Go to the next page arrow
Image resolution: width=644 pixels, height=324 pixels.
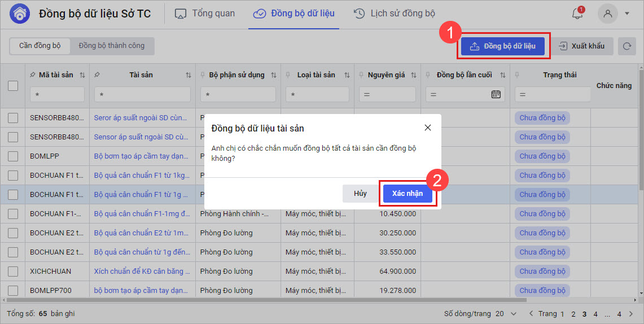coord(630,314)
